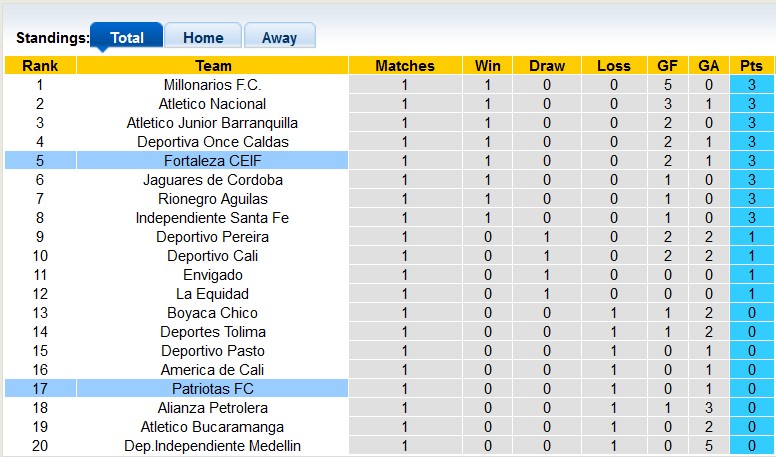Click Independiente Santa Fe team name

click(213, 218)
